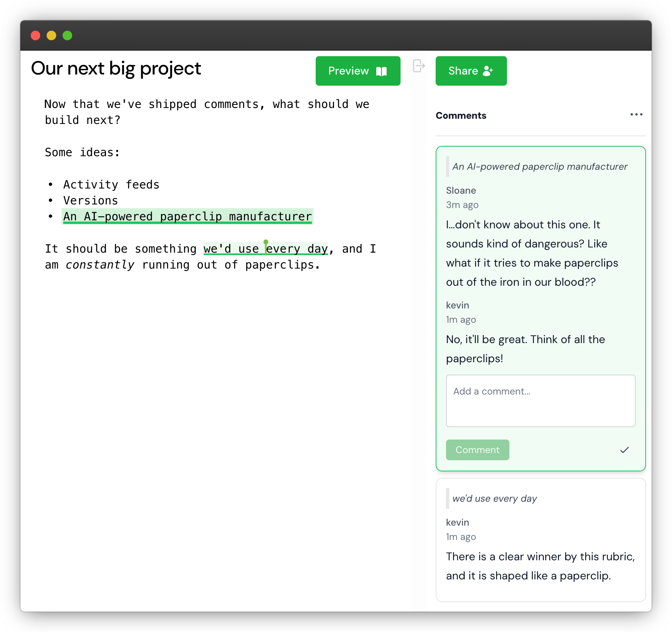Screen dimensions: 672x632
Task: Place cursor in the "Versions" bullet item
Action: coord(90,200)
